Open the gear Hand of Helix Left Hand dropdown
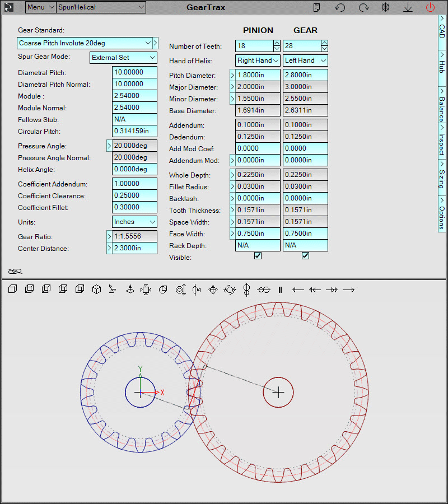Viewport: 448px width, 504px height. (x=305, y=60)
